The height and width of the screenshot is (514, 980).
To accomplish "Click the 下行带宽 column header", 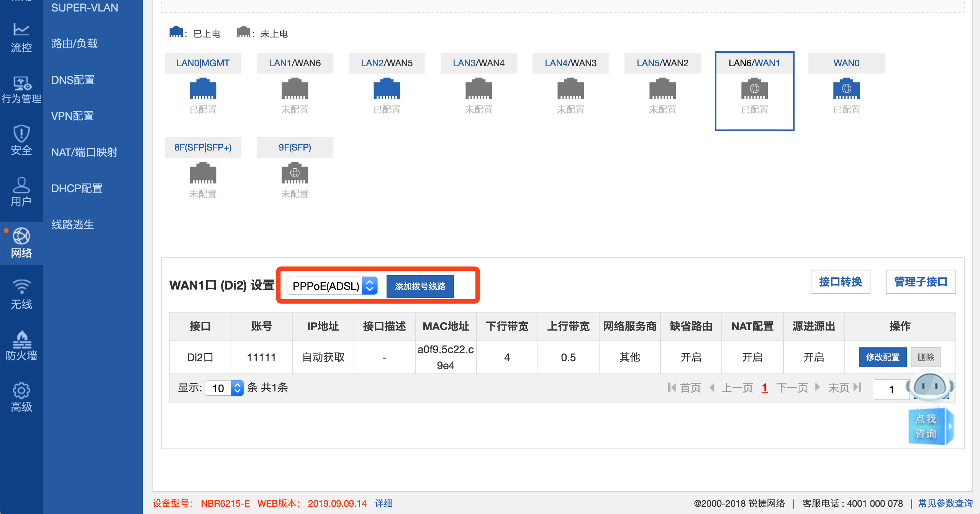I will click(507, 326).
